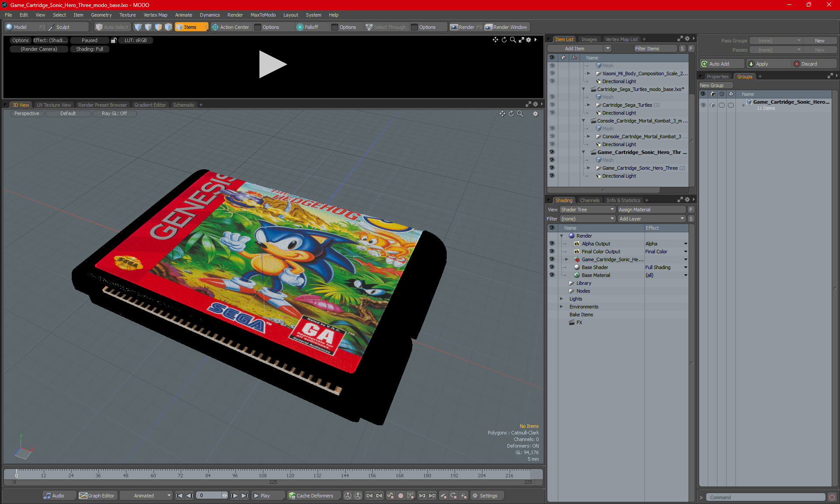This screenshot has height=504, width=840.
Task: Click the current frame number field
Action: click(x=209, y=496)
